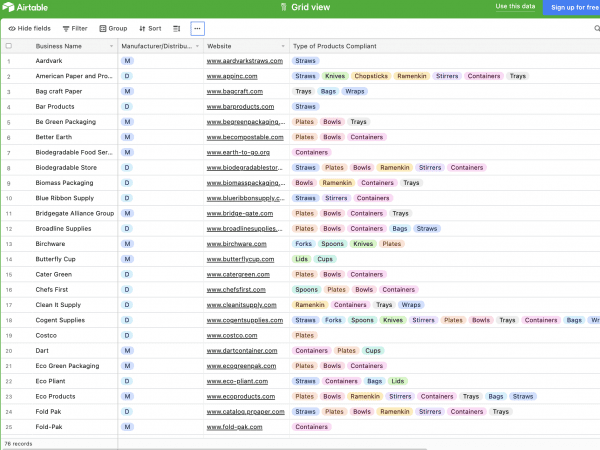Click the M tag in Aardvark row

click(x=127, y=61)
